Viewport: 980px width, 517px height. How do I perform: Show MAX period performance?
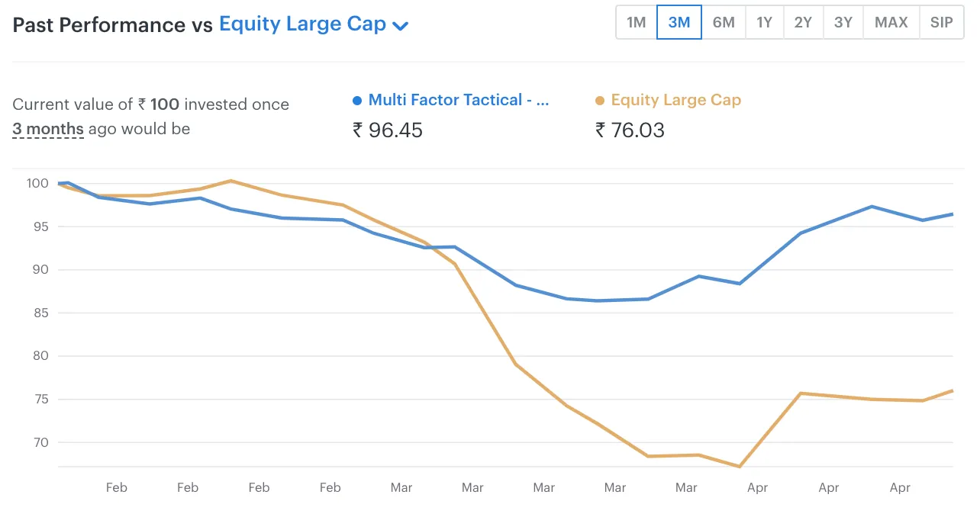891,23
